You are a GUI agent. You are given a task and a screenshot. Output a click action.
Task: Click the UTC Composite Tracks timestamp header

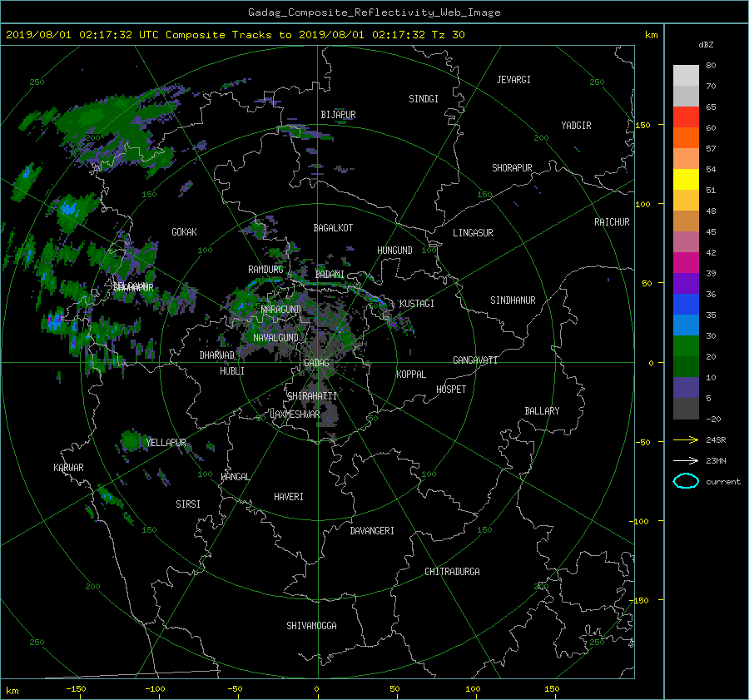235,35
